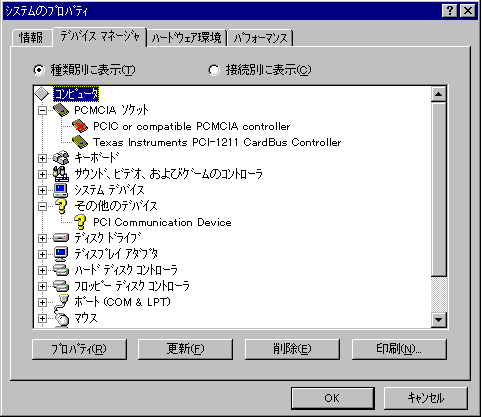This screenshot has width=482, height=417.
Task: Expand the ディスク ドライブ tree node
Action: point(42,238)
